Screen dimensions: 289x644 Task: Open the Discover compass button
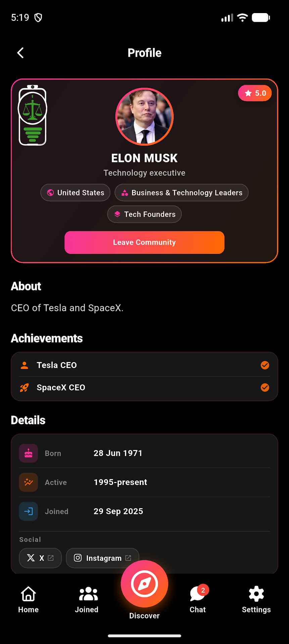[144, 584]
